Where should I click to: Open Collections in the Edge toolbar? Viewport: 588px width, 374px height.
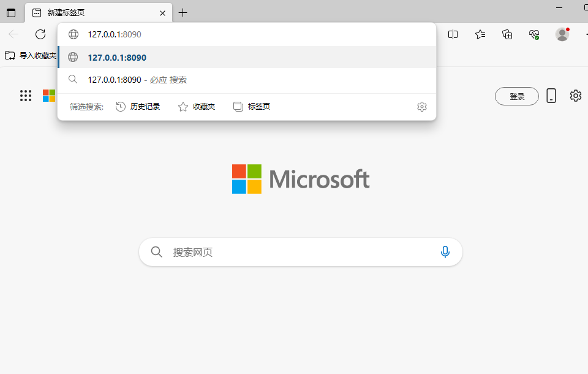[x=507, y=34]
